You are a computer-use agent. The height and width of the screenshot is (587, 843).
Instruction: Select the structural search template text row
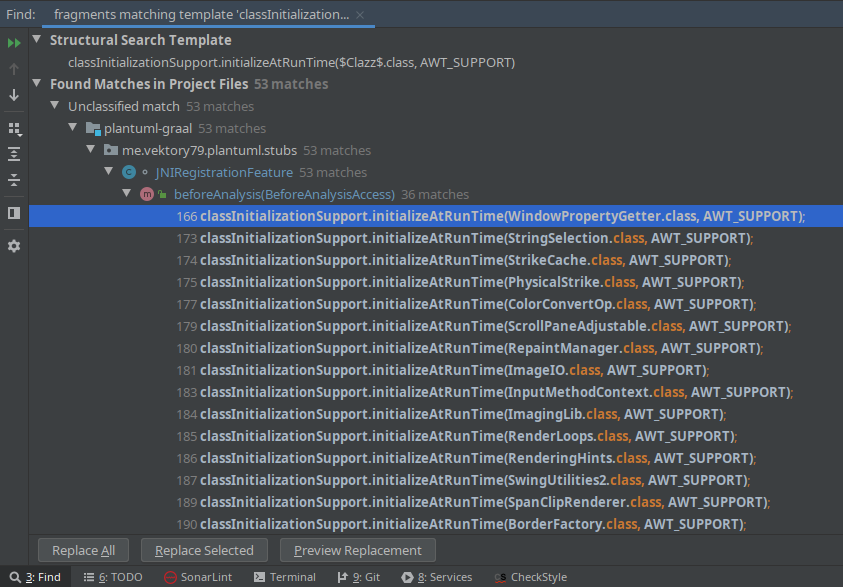click(291, 62)
